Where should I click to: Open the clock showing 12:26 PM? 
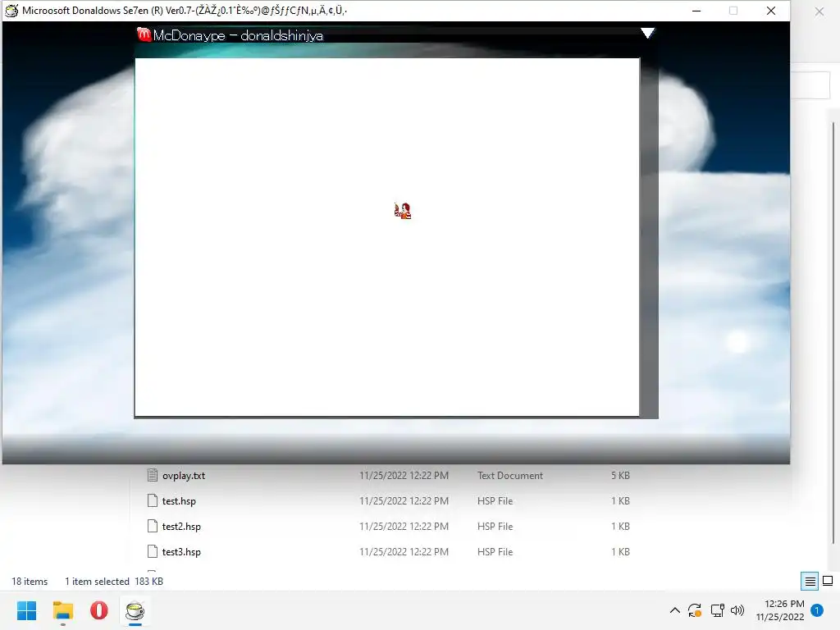point(780,610)
